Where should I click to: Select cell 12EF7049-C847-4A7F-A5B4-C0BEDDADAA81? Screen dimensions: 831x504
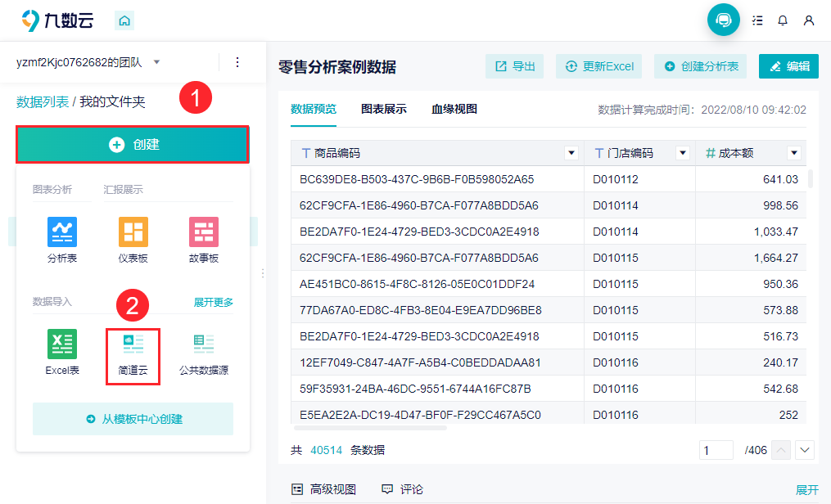pyautogui.click(x=437, y=362)
